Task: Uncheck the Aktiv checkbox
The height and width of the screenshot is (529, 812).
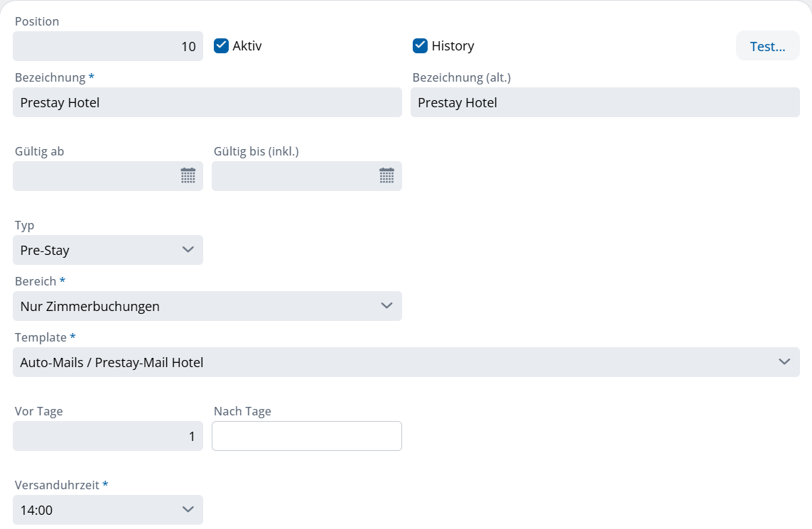Action: point(221,46)
